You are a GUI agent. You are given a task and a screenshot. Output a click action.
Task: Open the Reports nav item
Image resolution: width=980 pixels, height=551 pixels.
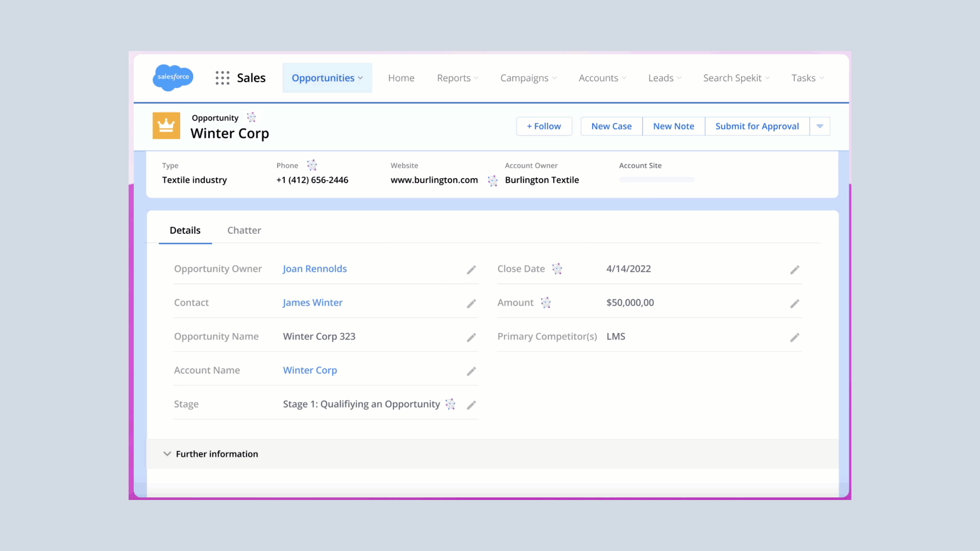pyautogui.click(x=454, y=78)
